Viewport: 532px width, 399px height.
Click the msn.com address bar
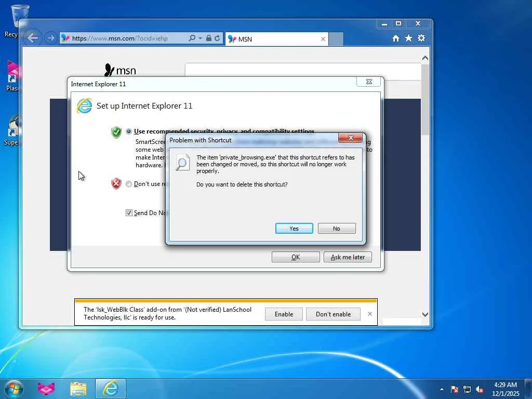pyautogui.click(x=124, y=38)
